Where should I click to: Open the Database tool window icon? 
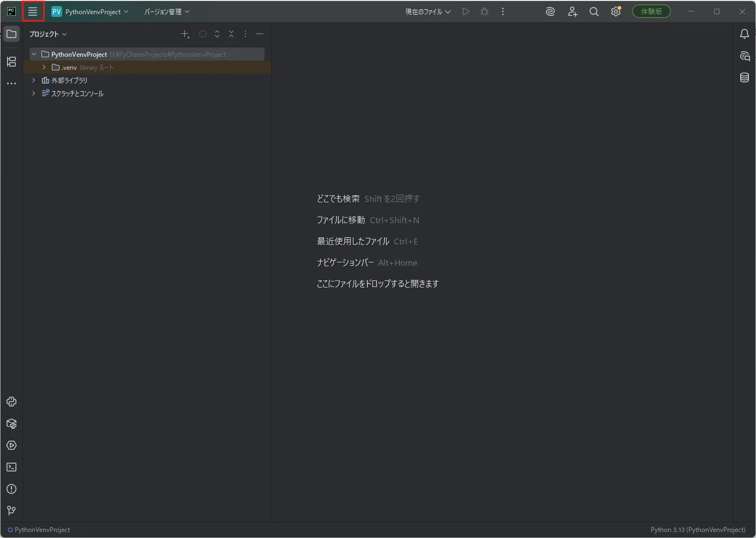click(x=745, y=77)
